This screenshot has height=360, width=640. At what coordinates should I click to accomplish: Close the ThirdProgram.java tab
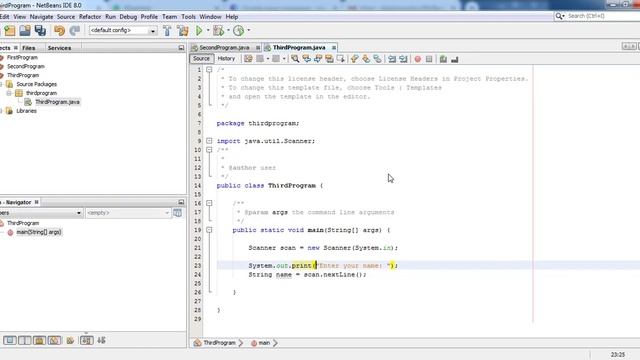[334, 48]
